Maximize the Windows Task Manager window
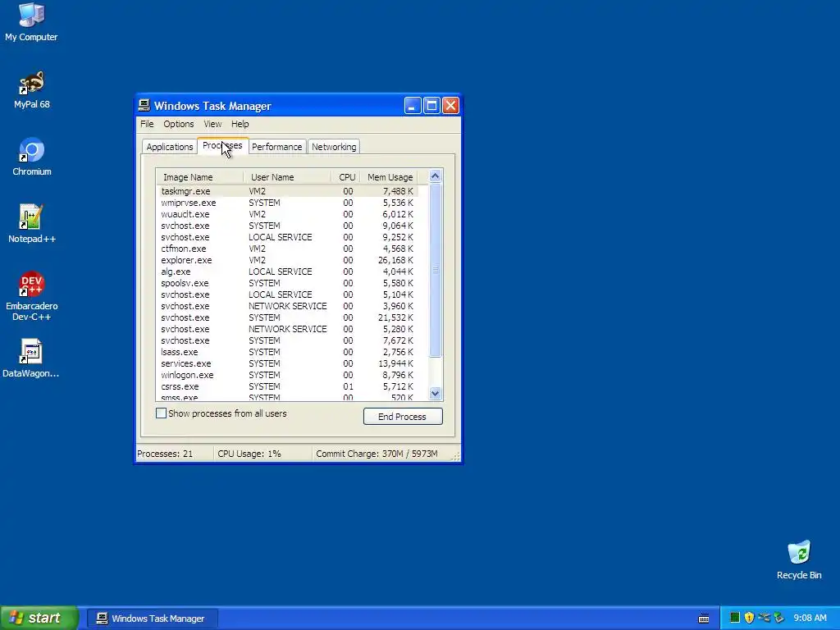 [431, 106]
